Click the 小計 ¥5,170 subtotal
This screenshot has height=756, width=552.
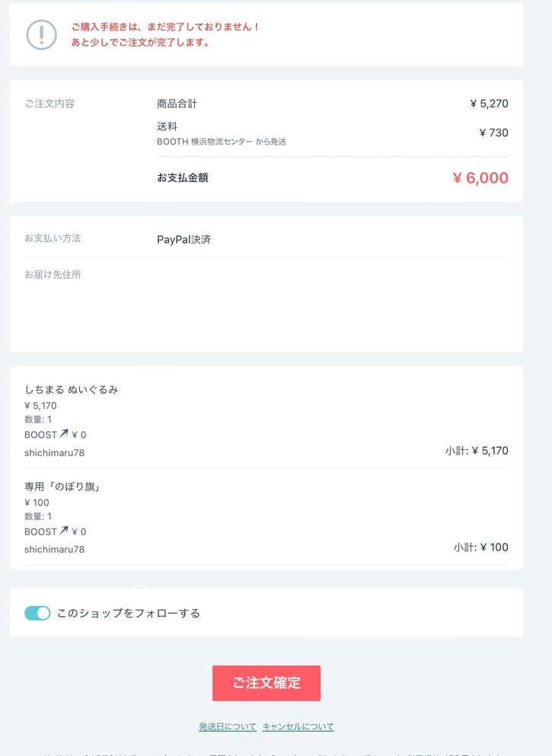[x=477, y=451]
